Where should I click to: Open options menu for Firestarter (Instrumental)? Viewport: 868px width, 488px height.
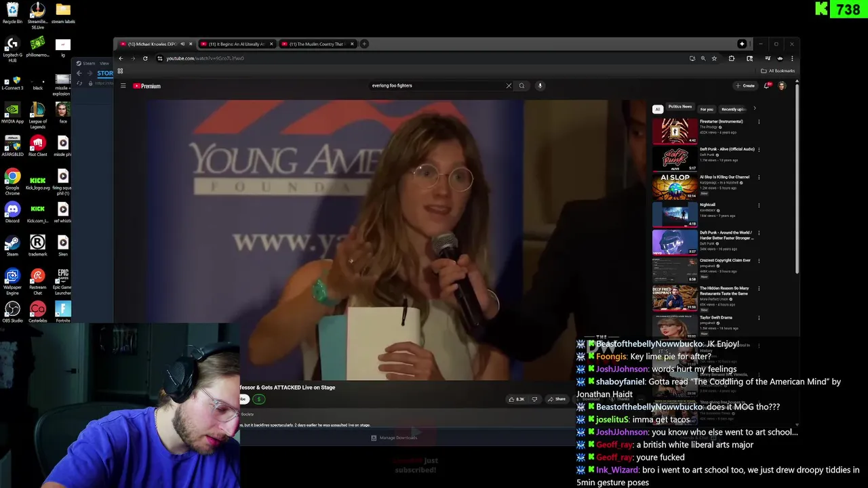pyautogui.click(x=759, y=122)
